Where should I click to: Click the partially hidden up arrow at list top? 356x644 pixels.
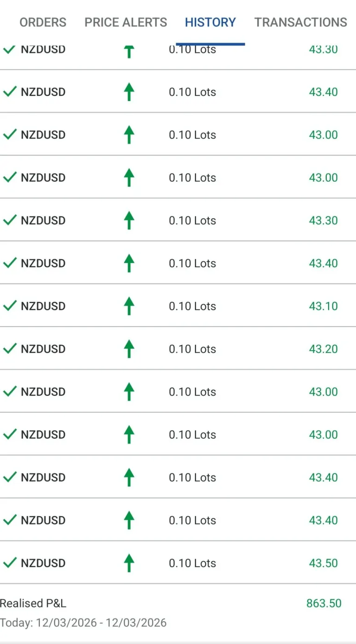(x=129, y=51)
